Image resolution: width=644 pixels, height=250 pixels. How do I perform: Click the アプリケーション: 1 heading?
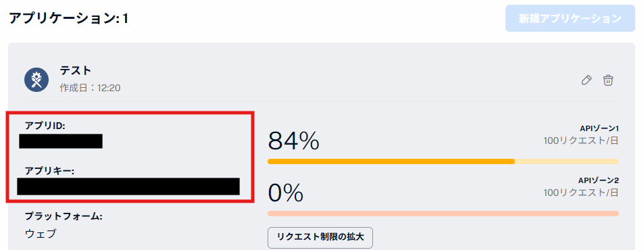[68, 18]
